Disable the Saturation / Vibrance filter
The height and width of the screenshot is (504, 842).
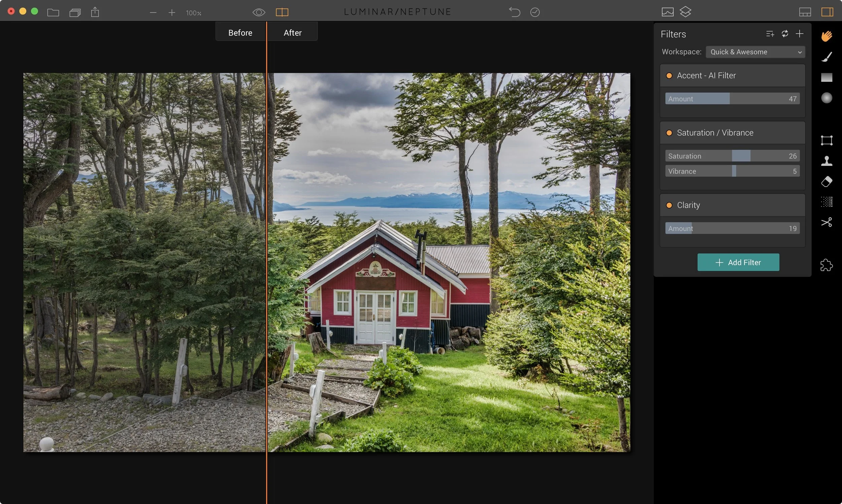coord(669,133)
